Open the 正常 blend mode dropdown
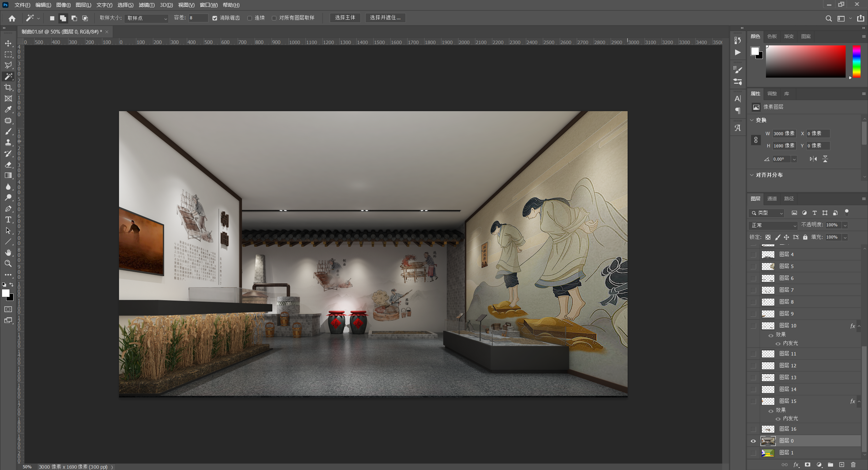Image resolution: width=868 pixels, height=470 pixels. click(773, 225)
